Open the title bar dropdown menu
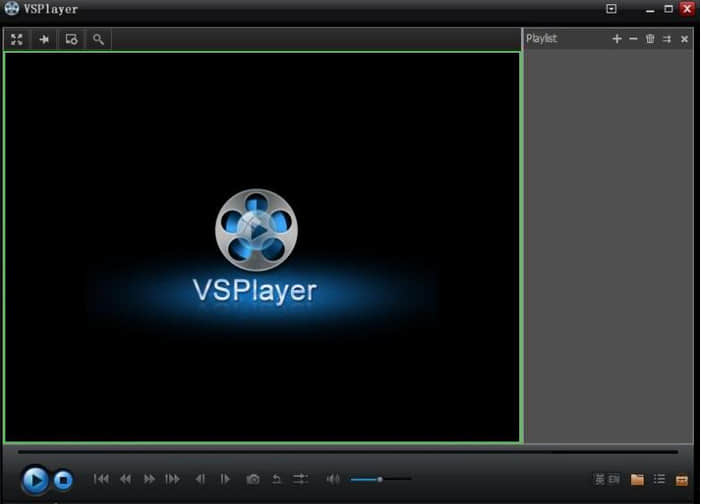 point(612,9)
